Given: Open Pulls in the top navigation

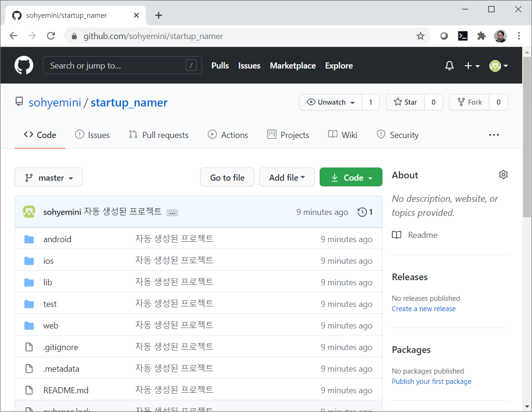Looking at the screenshot, I should [220, 66].
